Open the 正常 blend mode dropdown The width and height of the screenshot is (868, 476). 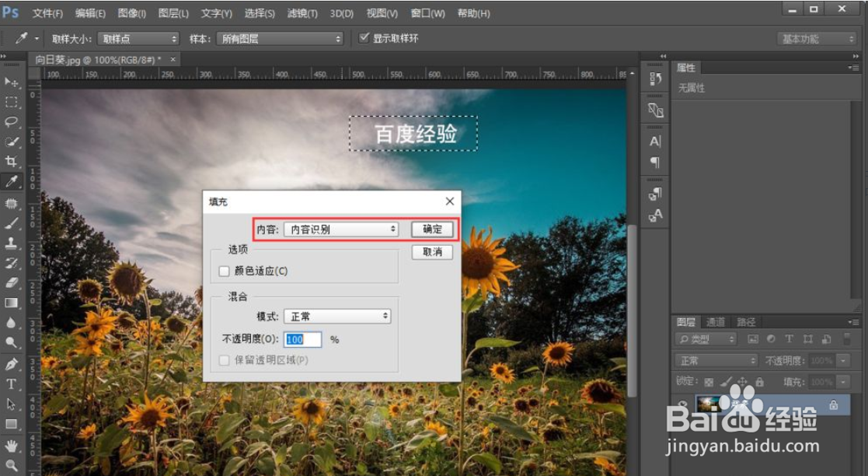(x=337, y=316)
